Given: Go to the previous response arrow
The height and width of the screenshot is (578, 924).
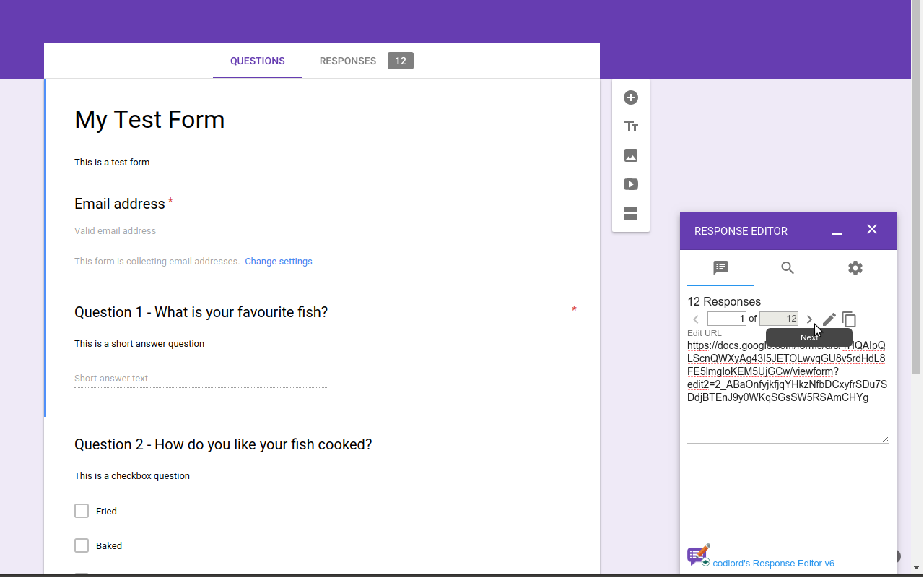Looking at the screenshot, I should (x=696, y=319).
